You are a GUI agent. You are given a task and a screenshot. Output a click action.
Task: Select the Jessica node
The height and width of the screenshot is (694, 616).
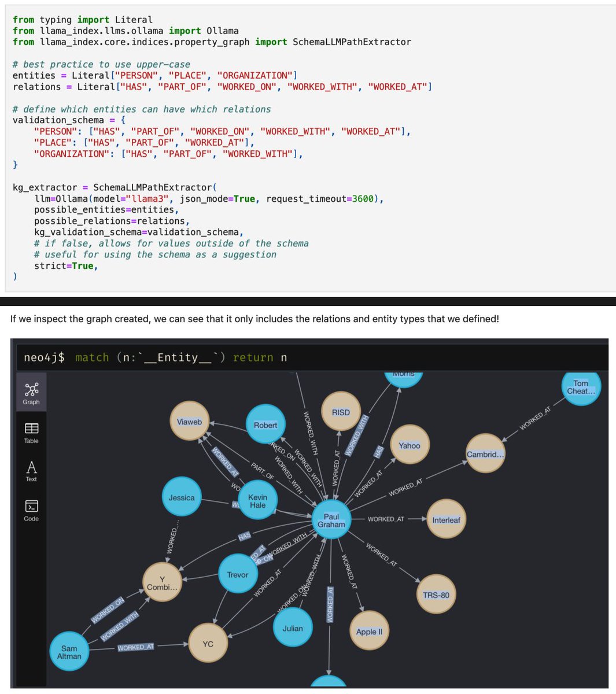pos(182,497)
